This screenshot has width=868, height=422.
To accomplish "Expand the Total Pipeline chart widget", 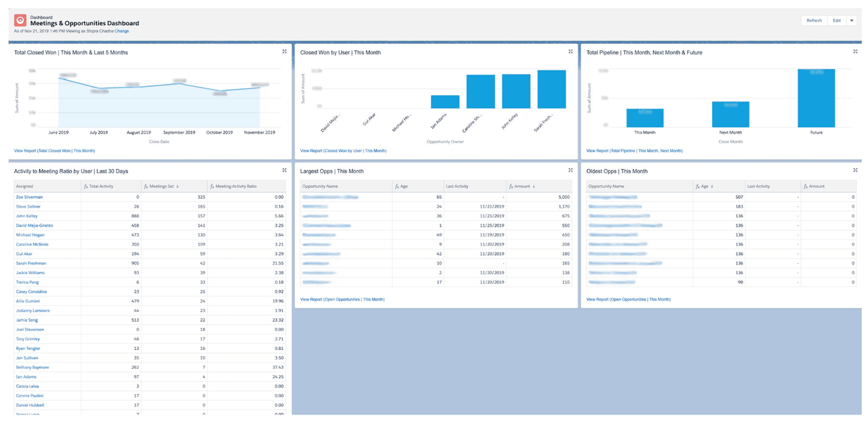I will click(856, 51).
